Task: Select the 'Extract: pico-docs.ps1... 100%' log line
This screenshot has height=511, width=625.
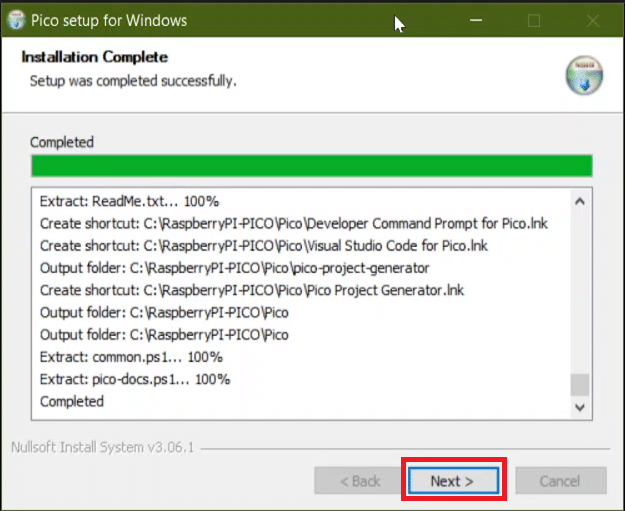Action: 135,379
